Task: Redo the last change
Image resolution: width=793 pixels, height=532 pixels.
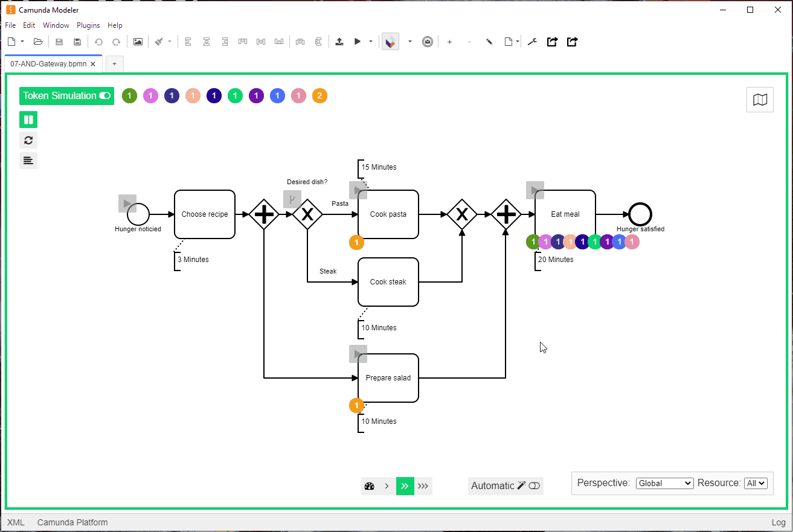Action: tap(116, 41)
